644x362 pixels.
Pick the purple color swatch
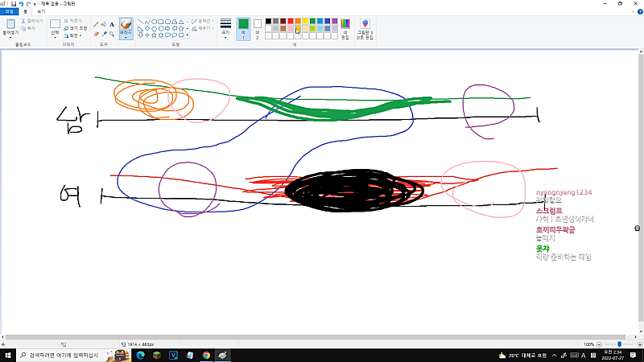coord(335,22)
